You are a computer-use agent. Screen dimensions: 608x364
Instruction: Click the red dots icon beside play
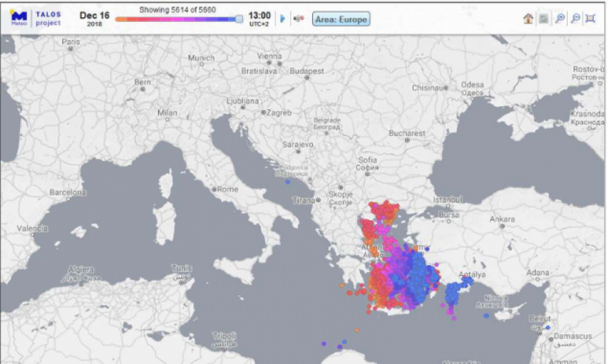[x=298, y=19]
